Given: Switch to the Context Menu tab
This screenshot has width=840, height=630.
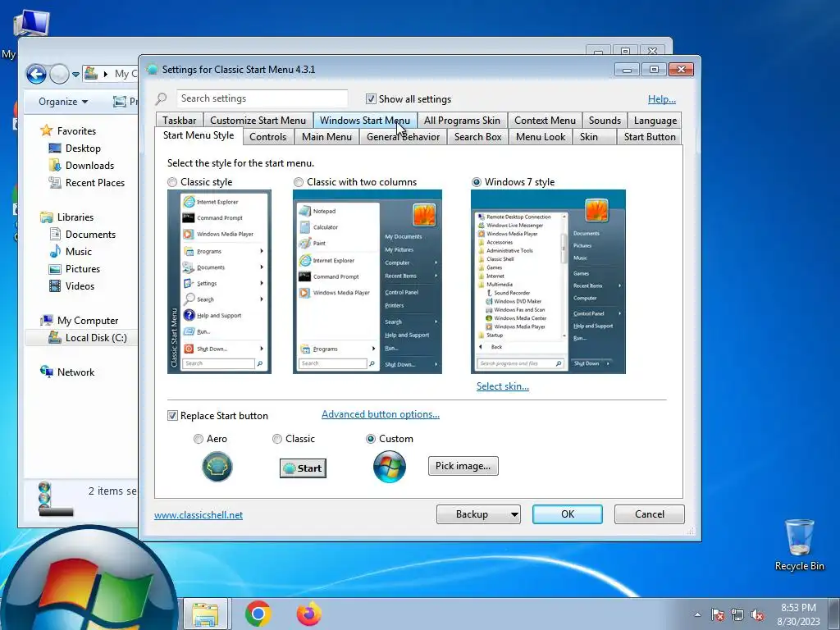Looking at the screenshot, I should pos(545,121).
